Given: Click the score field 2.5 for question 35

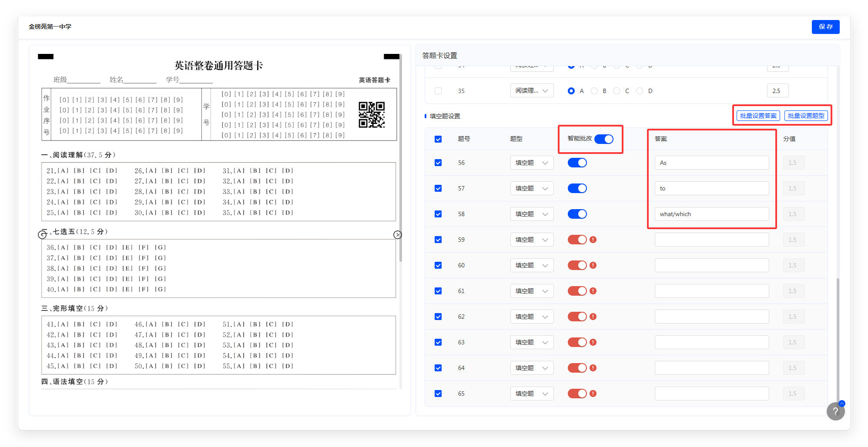Looking at the screenshot, I should (x=778, y=90).
